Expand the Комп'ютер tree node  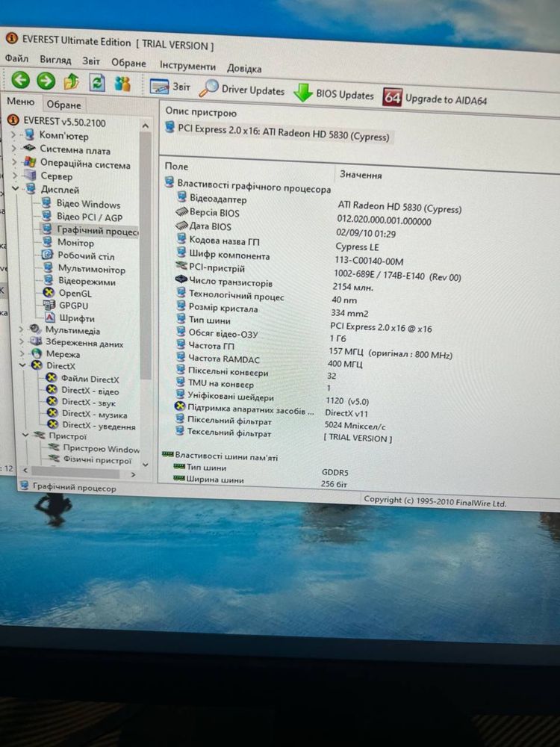(x=13, y=135)
